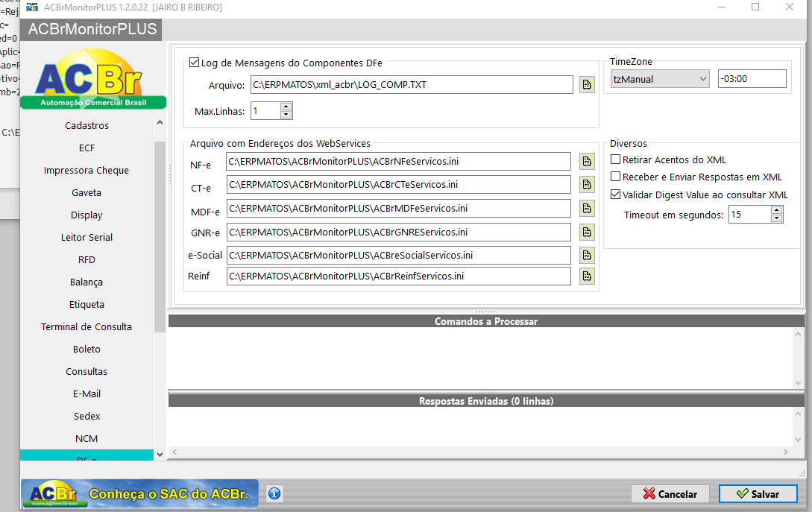Click the GNR-e services path field
This screenshot has width=812, height=512.
point(398,232)
